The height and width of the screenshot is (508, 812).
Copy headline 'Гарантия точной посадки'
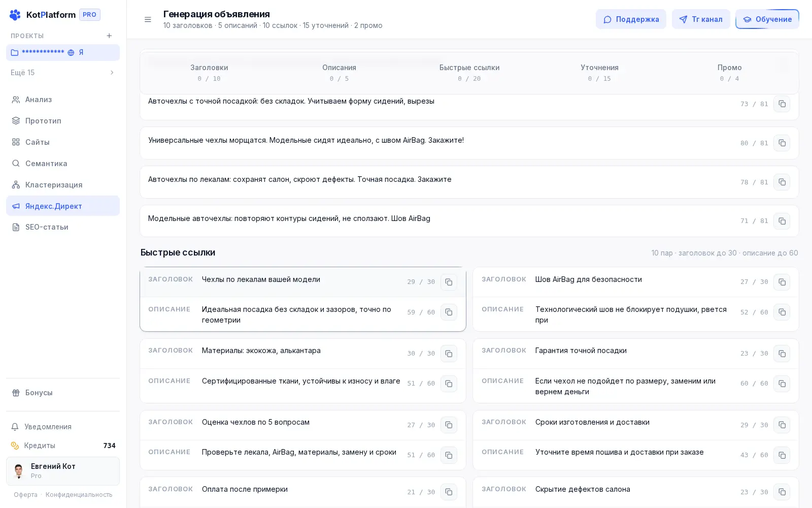[x=782, y=353]
